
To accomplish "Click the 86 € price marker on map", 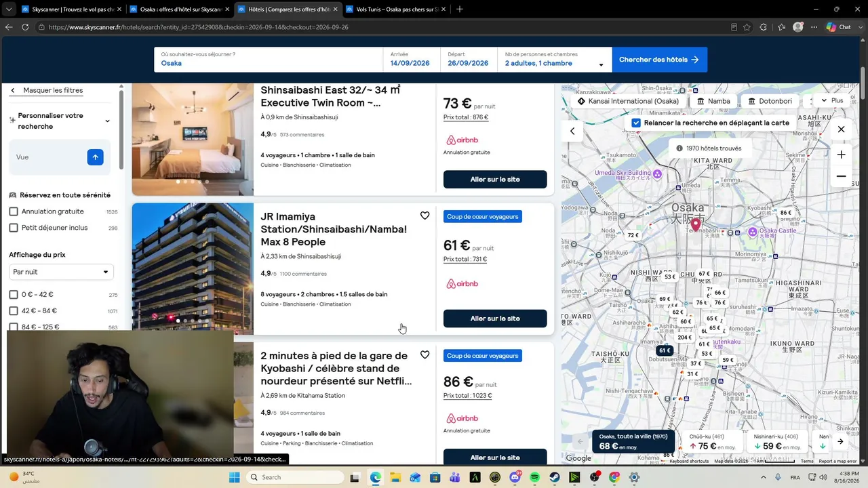I will 785,212.
